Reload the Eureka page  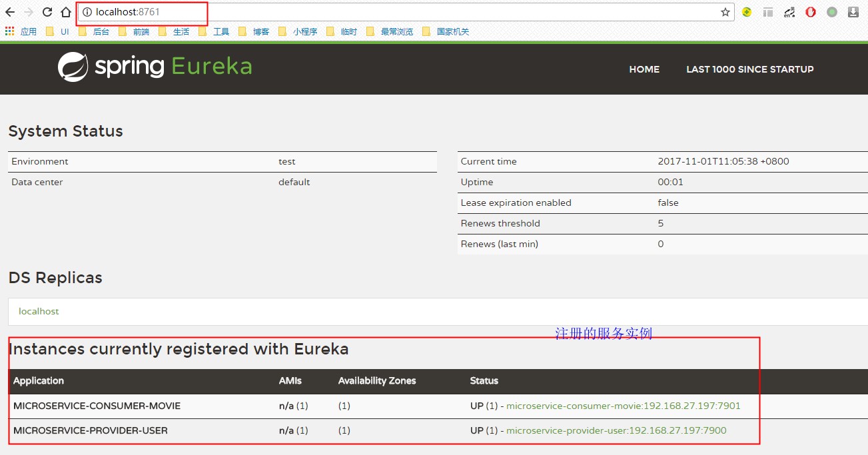[x=47, y=12]
